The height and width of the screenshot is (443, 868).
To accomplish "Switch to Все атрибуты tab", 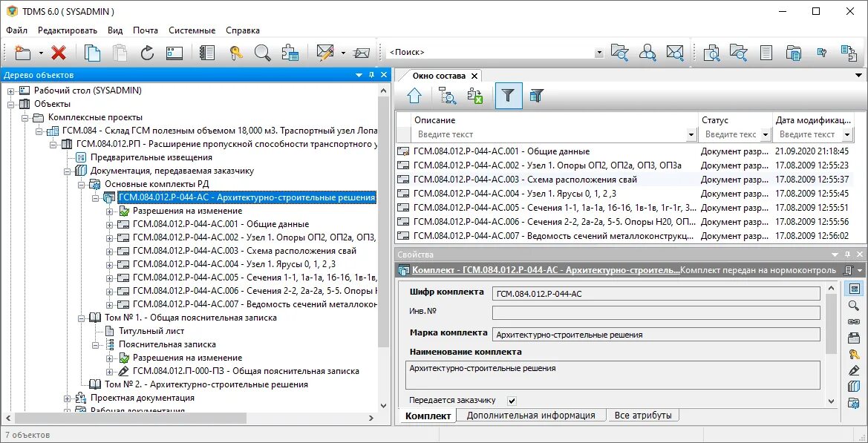I will click(643, 416).
